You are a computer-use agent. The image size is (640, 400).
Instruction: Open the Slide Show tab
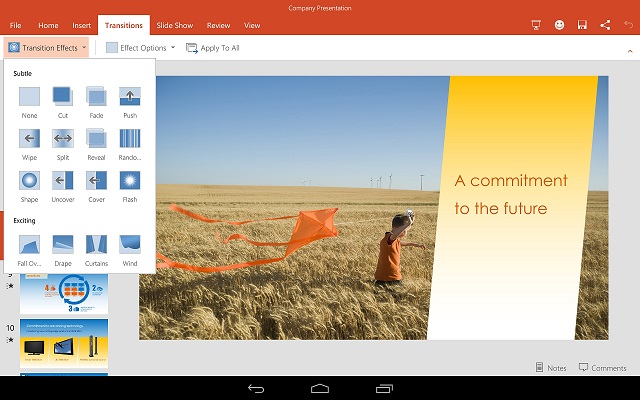pyautogui.click(x=174, y=25)
